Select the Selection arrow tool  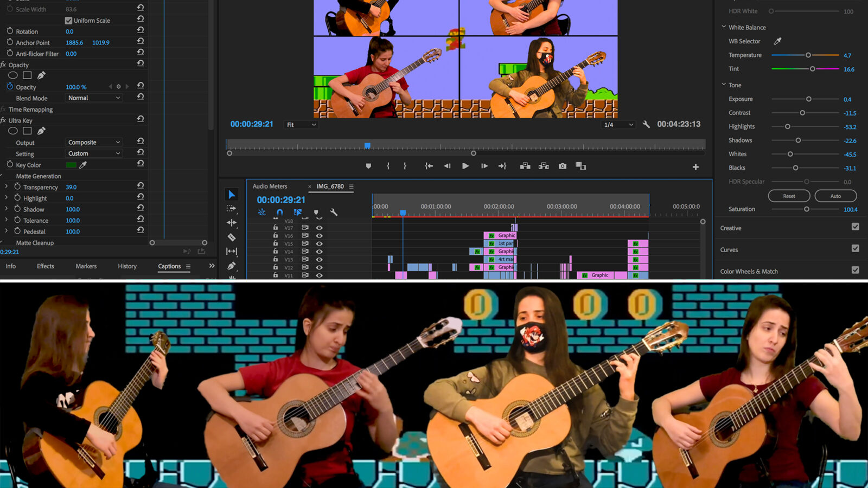[232, 195]
